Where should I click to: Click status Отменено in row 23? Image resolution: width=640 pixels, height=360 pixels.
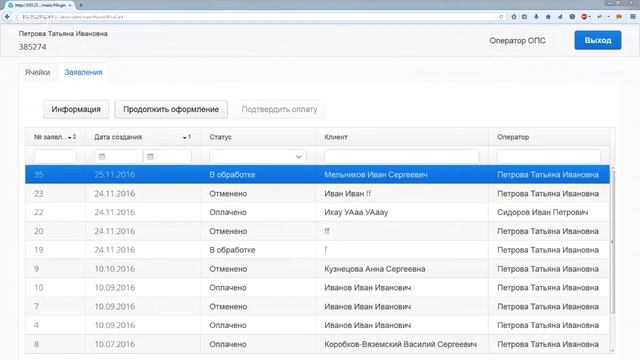tap(228, 193)
